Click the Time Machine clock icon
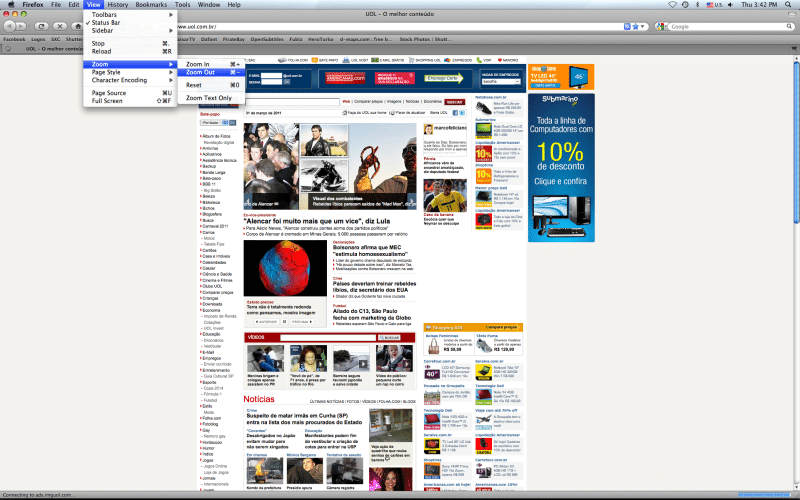Screen dimensions: 800x500 tap(685, 5)
